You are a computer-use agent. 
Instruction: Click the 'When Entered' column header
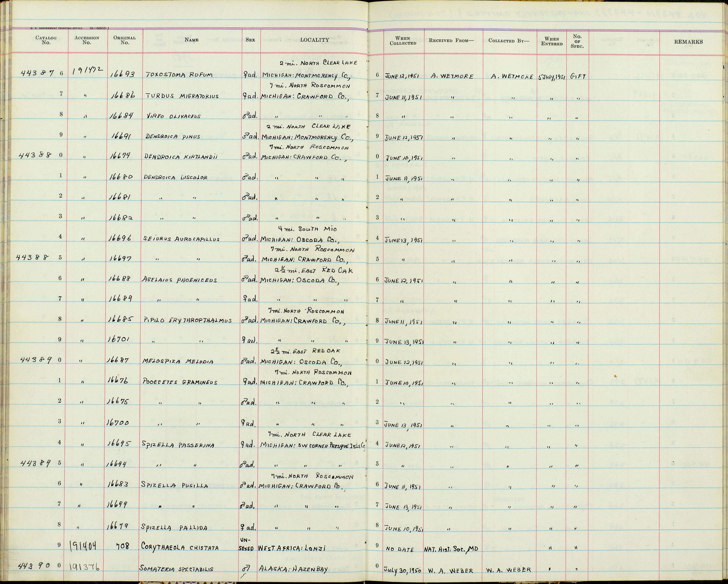[x=552, y=41]
